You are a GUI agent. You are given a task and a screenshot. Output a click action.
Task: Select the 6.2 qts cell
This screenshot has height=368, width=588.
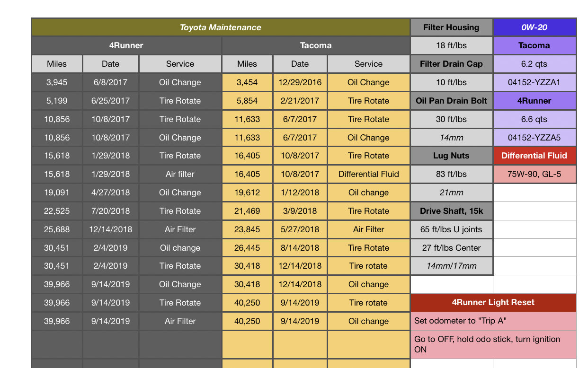[535, 64]
